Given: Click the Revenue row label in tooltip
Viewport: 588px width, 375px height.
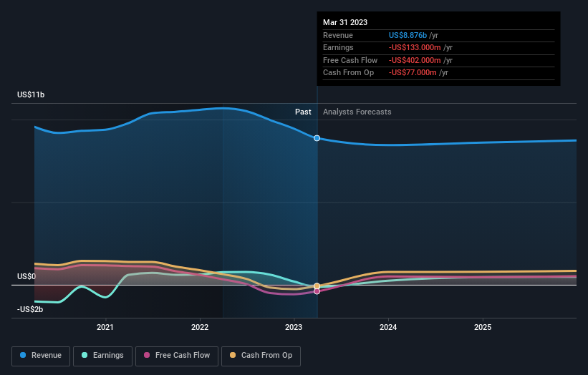Looking at the screenshot, I should point(338,35).
